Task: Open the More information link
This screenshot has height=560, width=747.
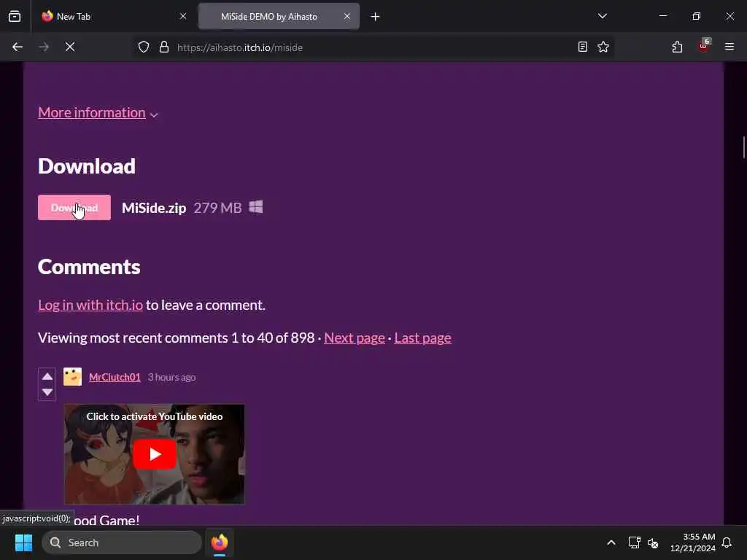Action: pyautogui.click(x=92, y=112)
